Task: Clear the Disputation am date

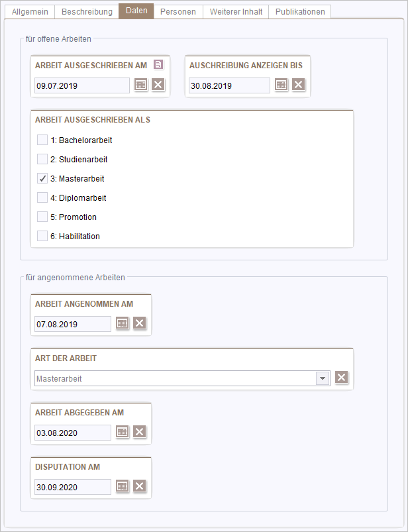Action: coord(139,486)
